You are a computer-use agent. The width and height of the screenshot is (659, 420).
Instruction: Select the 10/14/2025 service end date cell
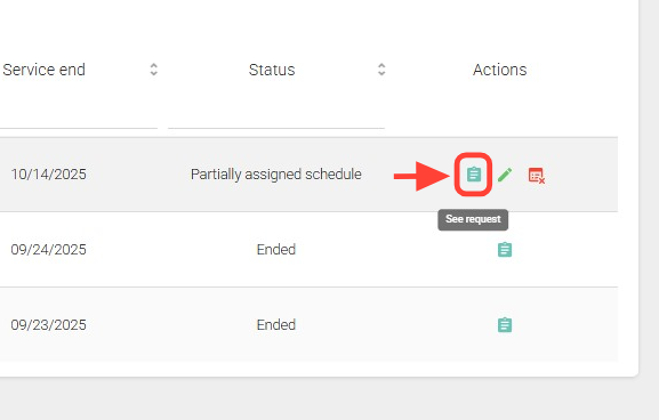point(49,174)
